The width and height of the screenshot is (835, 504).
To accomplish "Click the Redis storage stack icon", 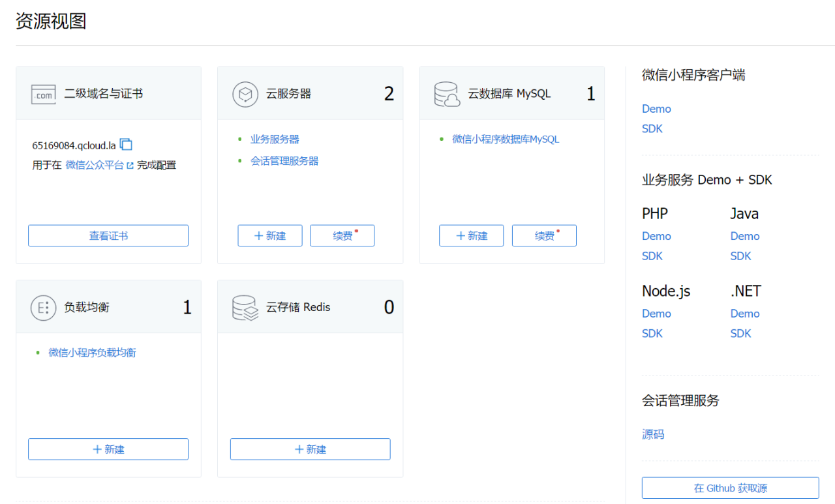I will 245,308.
